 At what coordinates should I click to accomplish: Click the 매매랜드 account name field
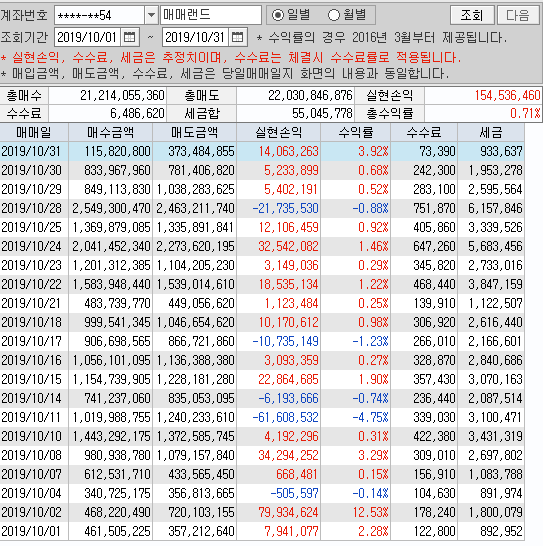pos(211,15)
